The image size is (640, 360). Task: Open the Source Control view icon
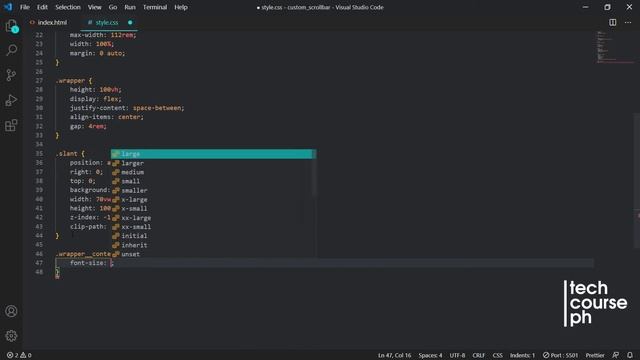(11, 75)
